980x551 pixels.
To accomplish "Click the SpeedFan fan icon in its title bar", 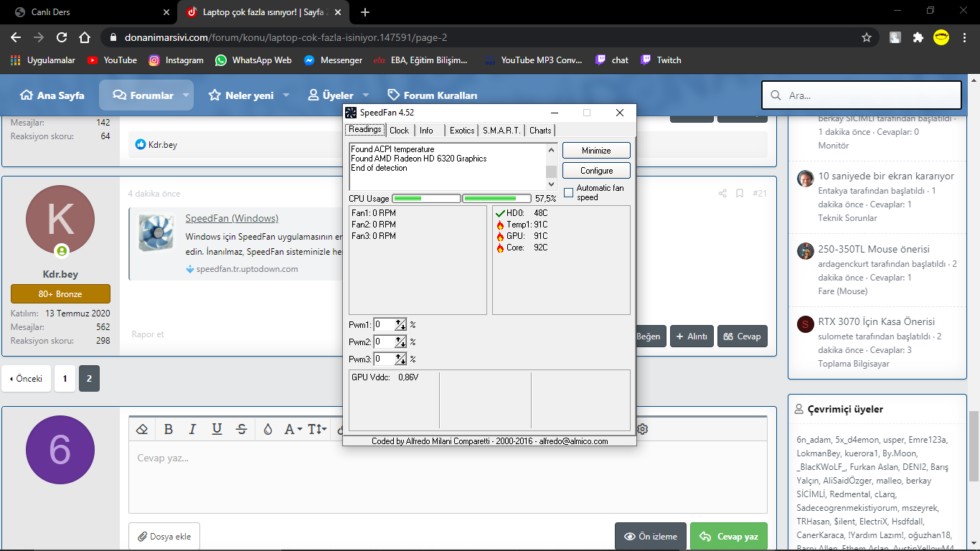I will [x=351, y=113].
